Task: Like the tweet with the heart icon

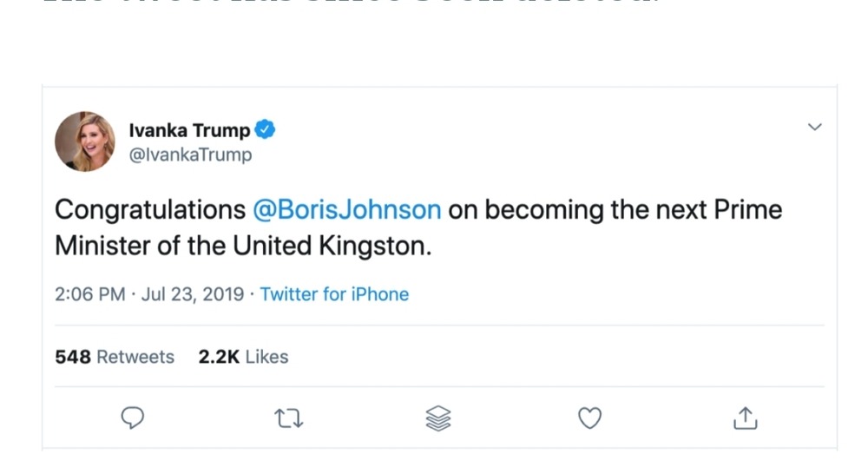Action: click(x=590, y=418)
